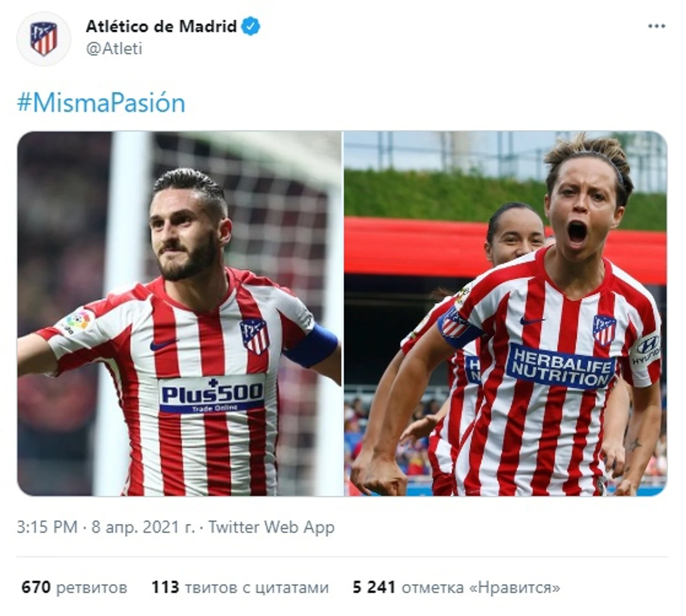Click the Atlético crest on Plus500 jersey

tap(255, 336)
